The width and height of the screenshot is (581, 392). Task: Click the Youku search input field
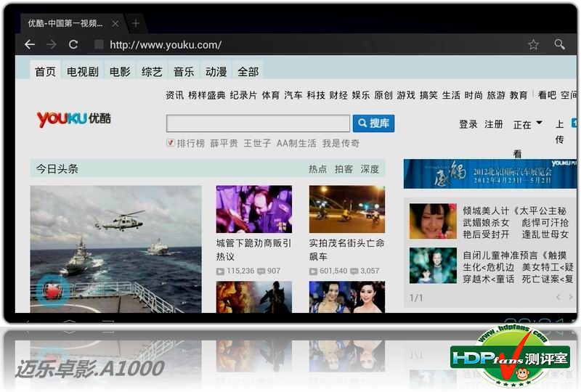point(258,123)
